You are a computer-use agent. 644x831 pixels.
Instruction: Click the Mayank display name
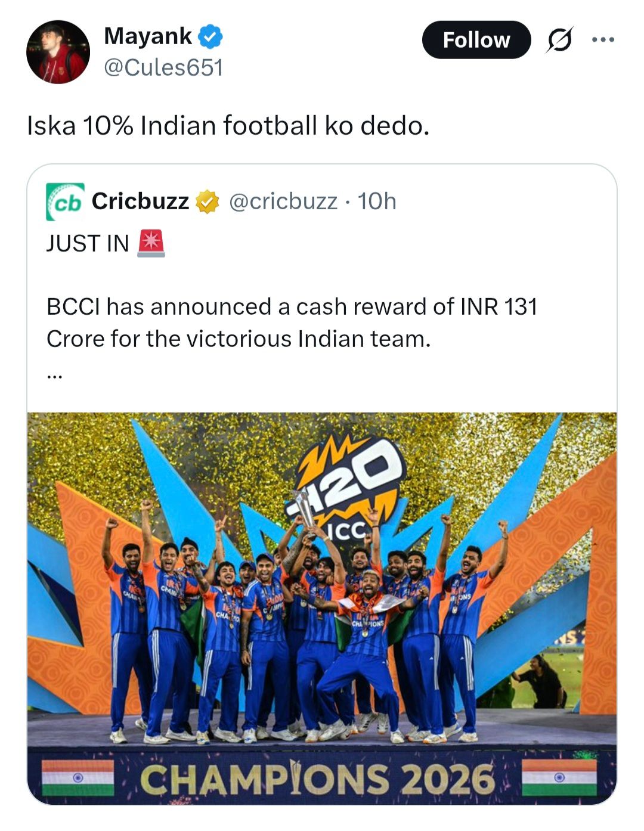tap(147, 36)
